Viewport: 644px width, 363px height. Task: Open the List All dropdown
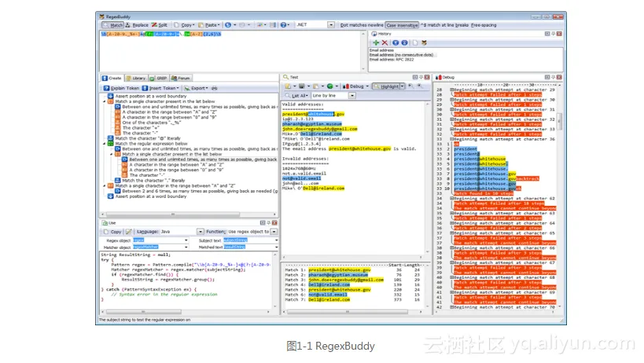296,96
